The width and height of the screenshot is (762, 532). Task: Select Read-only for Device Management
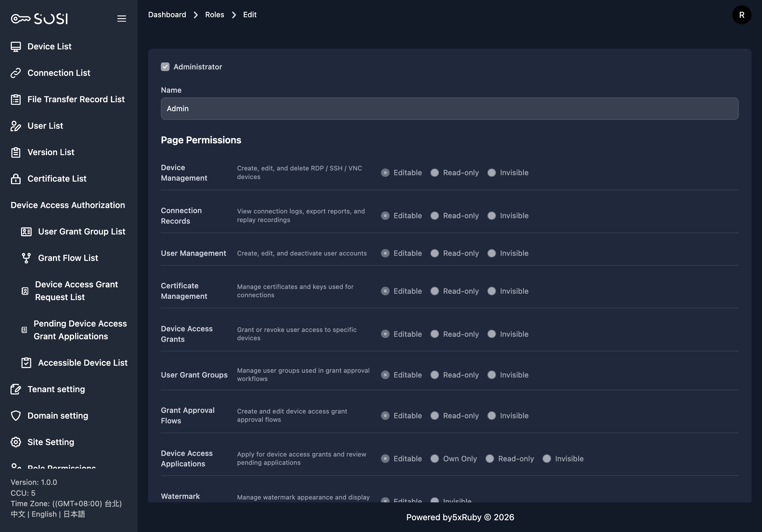[435, 173]
